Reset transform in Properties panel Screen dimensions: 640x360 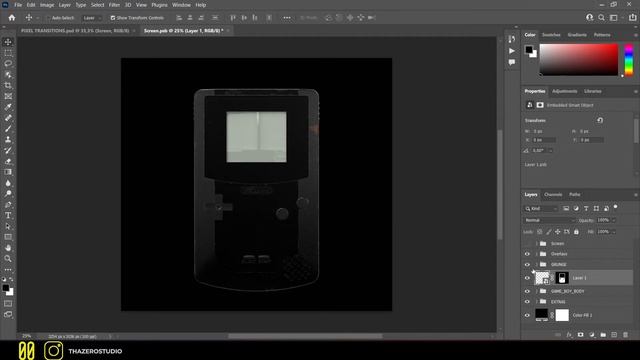[600, 120]
